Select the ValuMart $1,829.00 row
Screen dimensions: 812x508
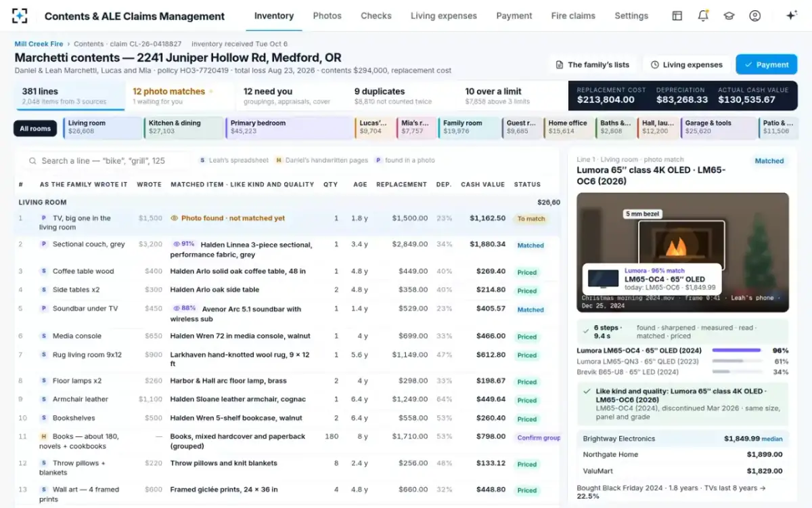[x=683, y=471]
